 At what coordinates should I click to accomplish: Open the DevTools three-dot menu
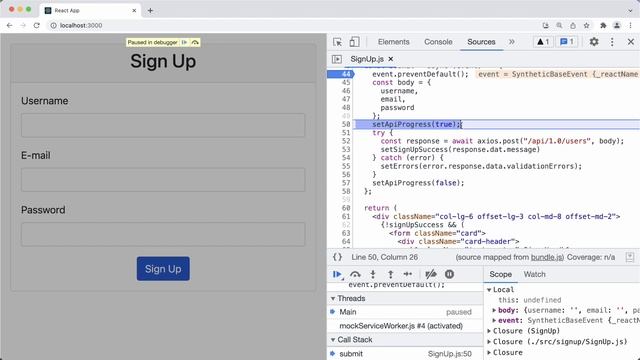[612, 42]
